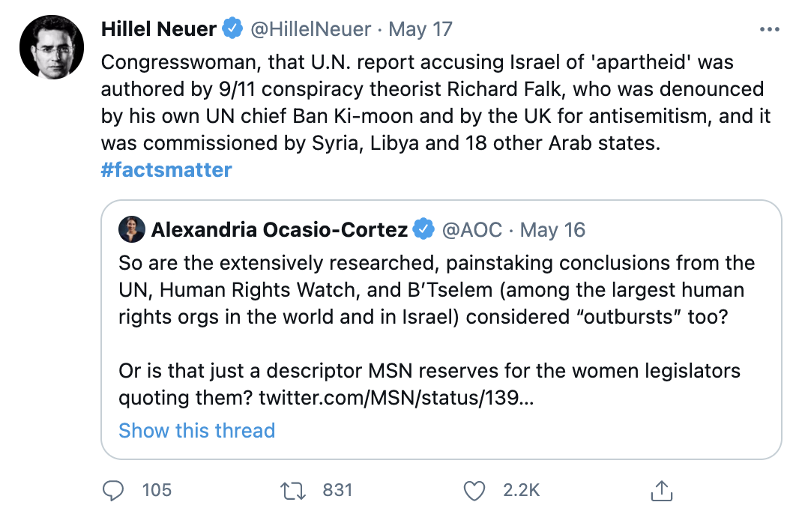Open the share tweet icon

pyautogui.click(x=660, y=491)
